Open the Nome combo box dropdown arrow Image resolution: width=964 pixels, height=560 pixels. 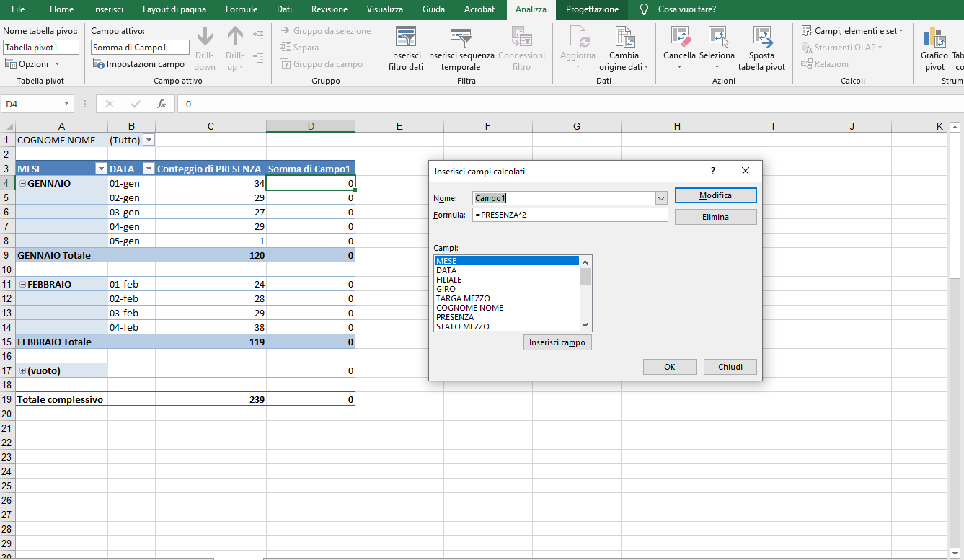[x=661, y=198]
